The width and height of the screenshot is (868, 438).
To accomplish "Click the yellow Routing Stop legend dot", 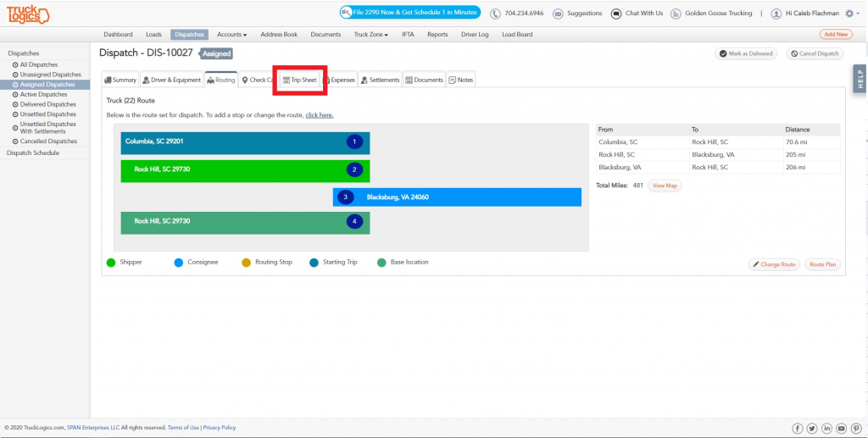I will [x=247, y=263].
